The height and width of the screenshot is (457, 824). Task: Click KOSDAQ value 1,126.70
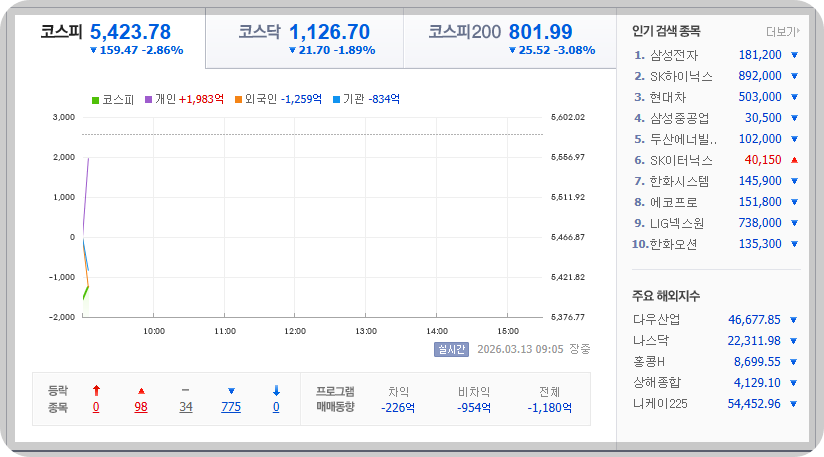click(329, 32)
